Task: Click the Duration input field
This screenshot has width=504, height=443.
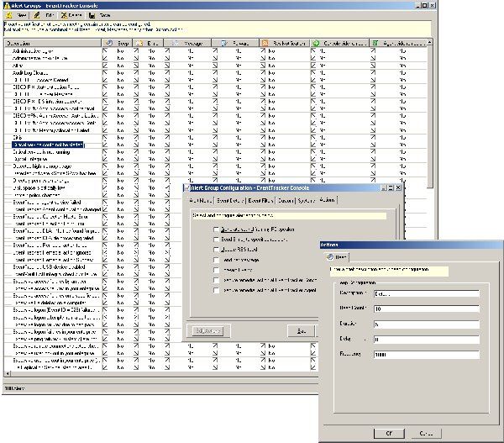Action: 427,324
